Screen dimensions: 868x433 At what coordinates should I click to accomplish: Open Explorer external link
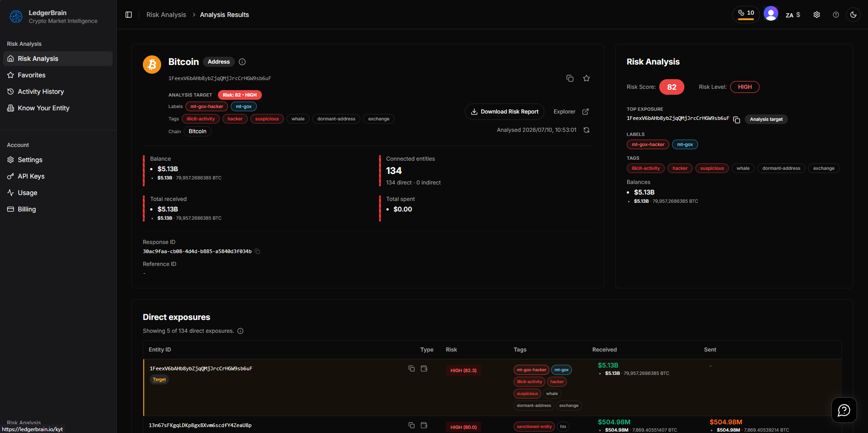tap(571, 112)
